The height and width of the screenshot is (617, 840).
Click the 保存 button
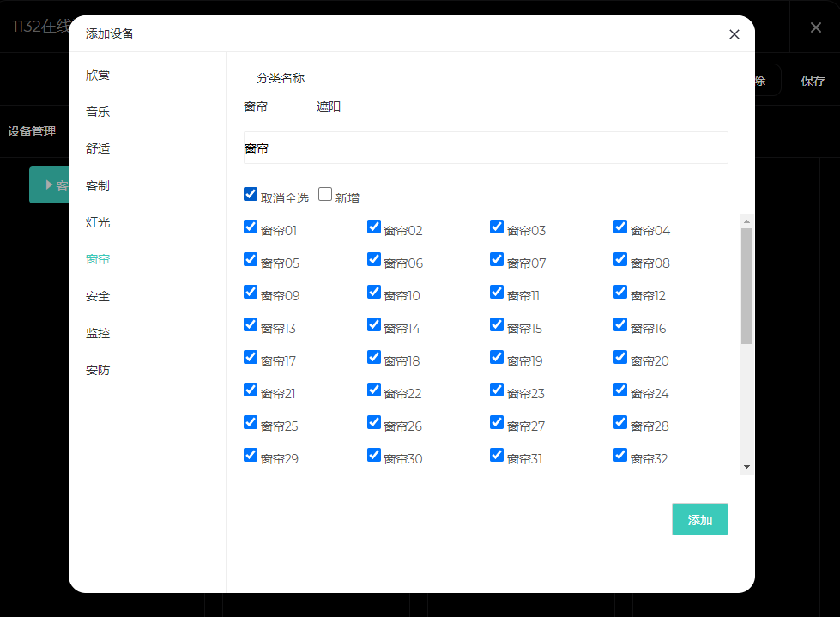coord(813,81)
